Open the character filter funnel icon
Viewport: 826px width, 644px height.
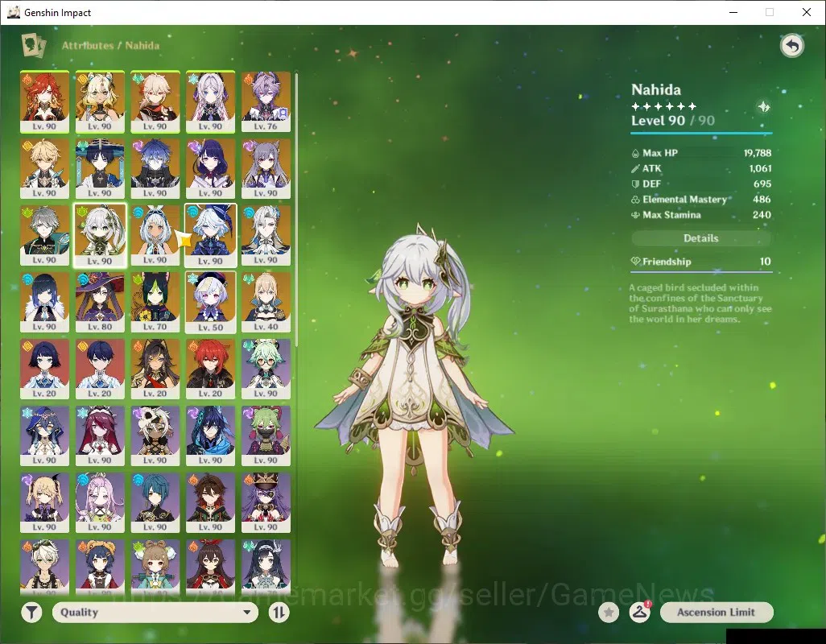tap(31, 613)
